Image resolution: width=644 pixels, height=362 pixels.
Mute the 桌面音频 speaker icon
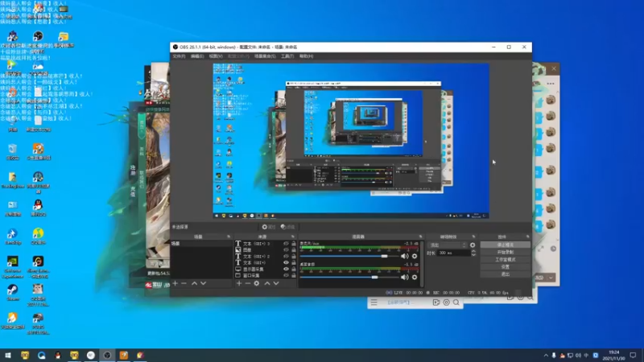(405, 277)
